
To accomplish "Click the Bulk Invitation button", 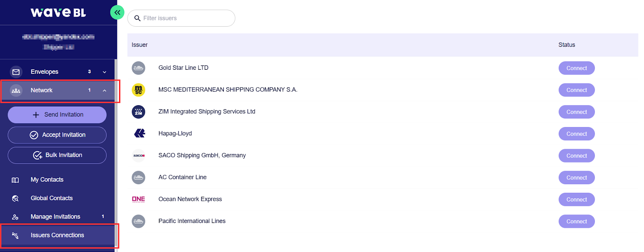I will 57,155.
